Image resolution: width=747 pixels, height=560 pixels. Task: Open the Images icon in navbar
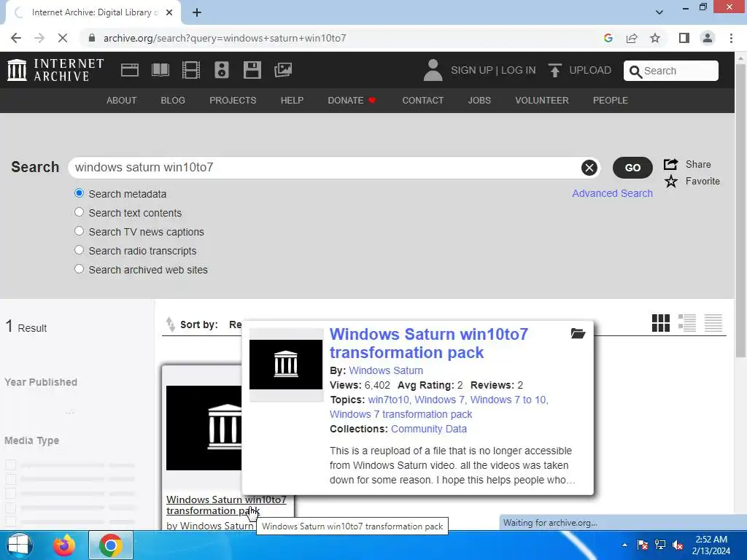(283, 70)
